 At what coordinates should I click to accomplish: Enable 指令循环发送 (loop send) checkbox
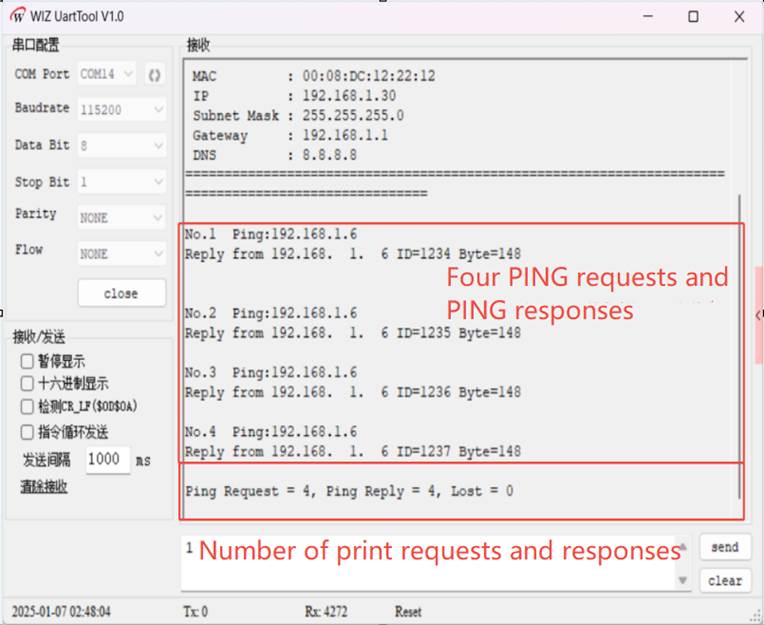click(x=28, y=432)
